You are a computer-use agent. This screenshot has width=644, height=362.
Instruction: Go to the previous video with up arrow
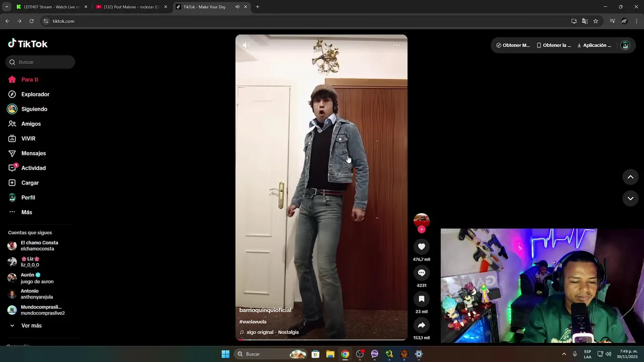[630, 177]
